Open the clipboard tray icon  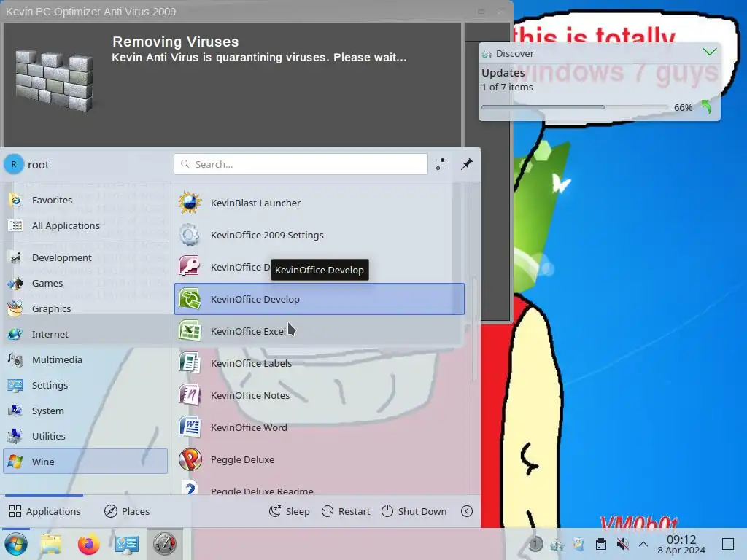tap(601, 543)
